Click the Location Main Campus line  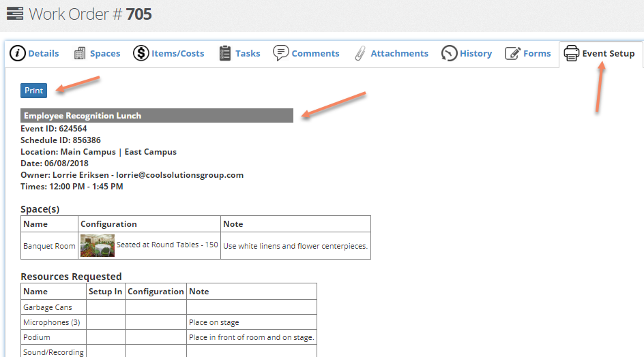pyautogui.click(x=98, y=152)
